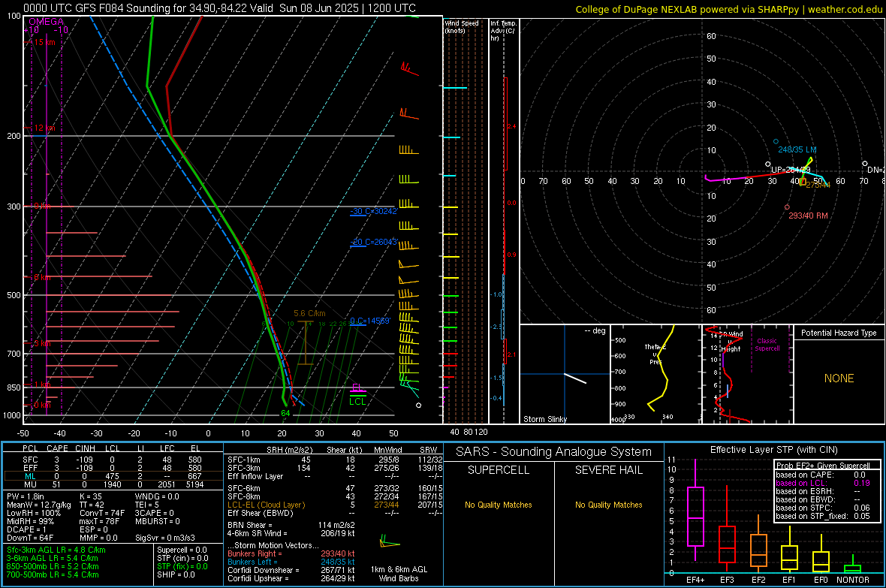Screen dimensions: 886x588
Task: Click the College of DuPage NEXLAB credit text
Action: pos(728,9)
